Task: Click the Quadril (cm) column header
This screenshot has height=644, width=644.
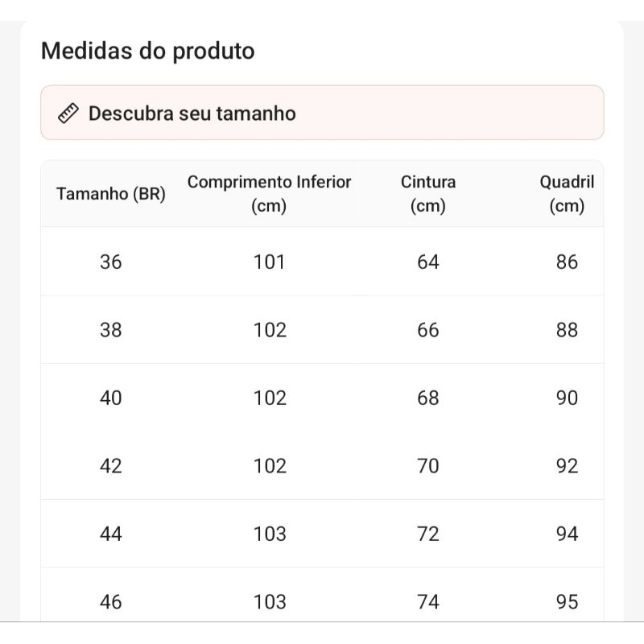Action: [x=567, y=194]
